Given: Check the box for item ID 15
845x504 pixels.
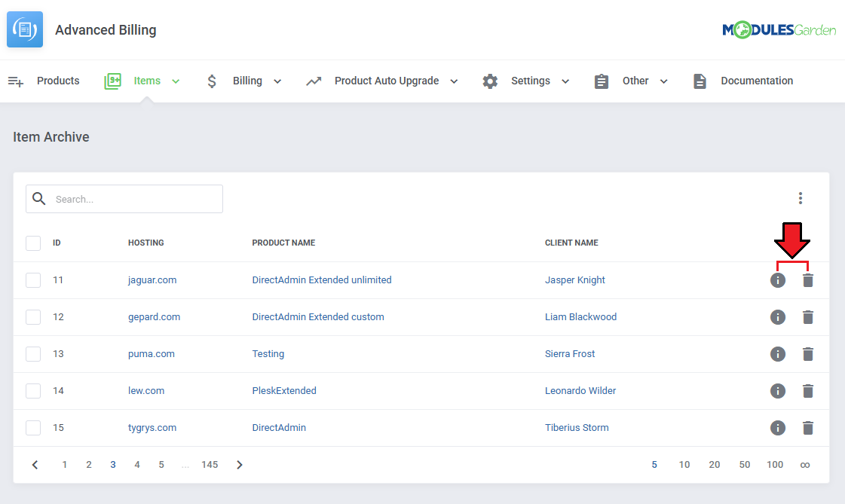Looking at the screenshot, I should click(33, 428).
